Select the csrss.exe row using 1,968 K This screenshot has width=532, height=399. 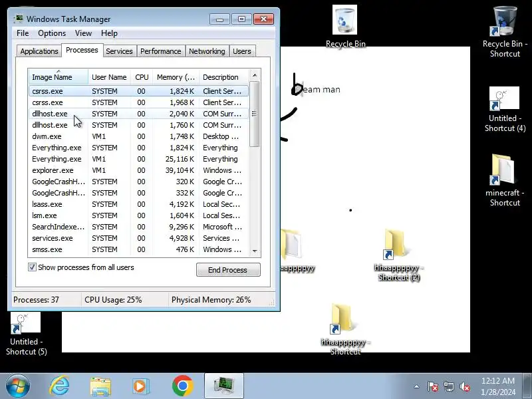pos(139,102)
